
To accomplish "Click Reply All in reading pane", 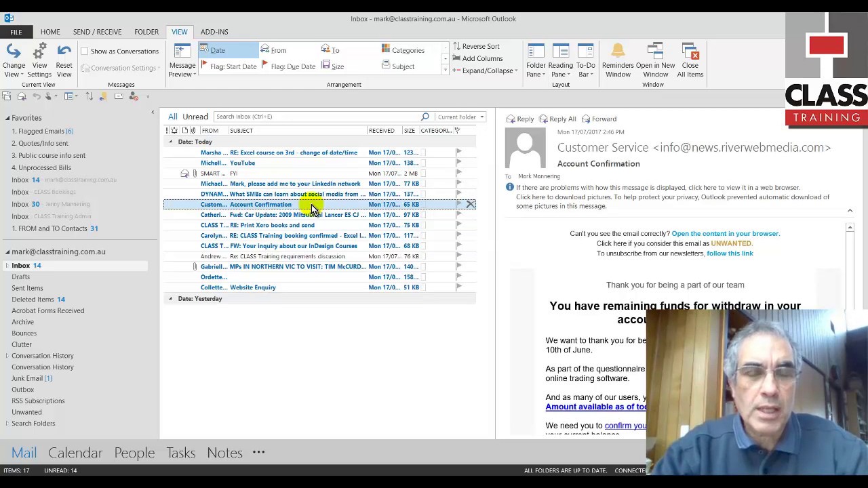I will (557, 119).
